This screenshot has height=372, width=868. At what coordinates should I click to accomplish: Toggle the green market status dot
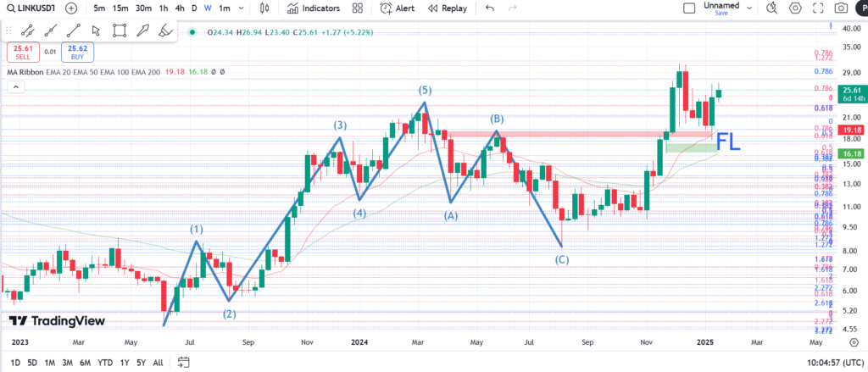(x=193, y=32)
